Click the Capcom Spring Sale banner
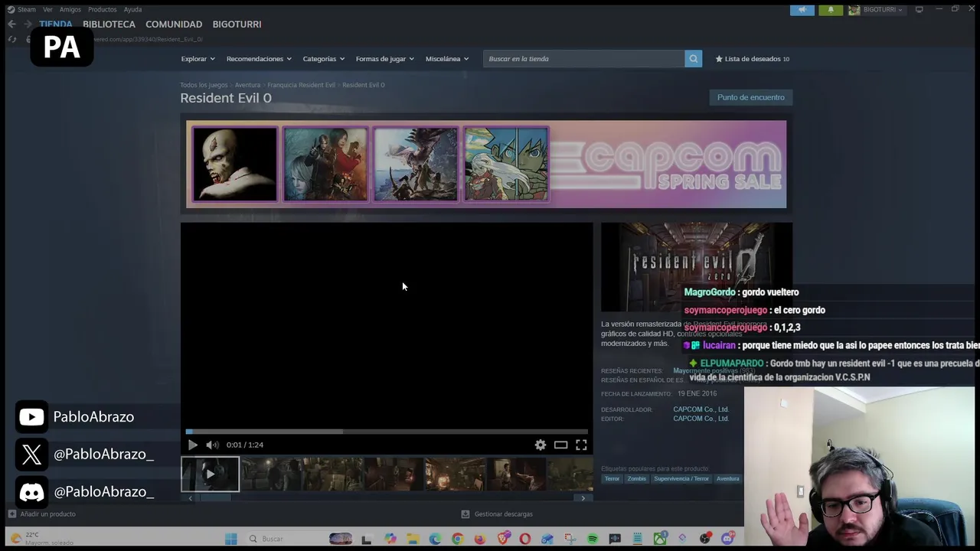980x551 pixels. click(486, 164)
